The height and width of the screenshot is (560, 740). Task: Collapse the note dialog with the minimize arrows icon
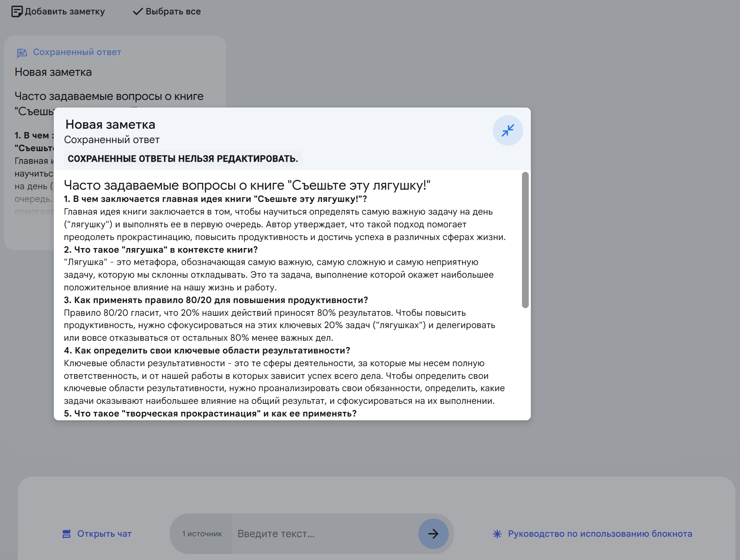[x=508, y=130]
